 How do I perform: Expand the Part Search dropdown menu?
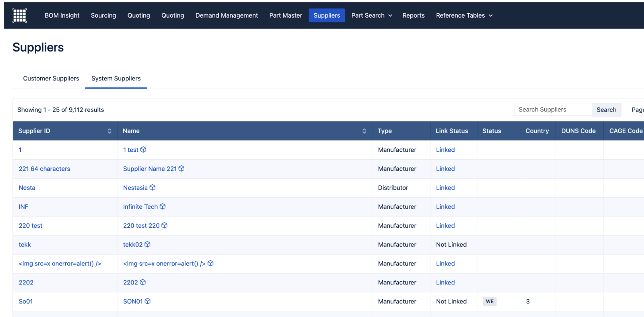[x=372, y=15]
